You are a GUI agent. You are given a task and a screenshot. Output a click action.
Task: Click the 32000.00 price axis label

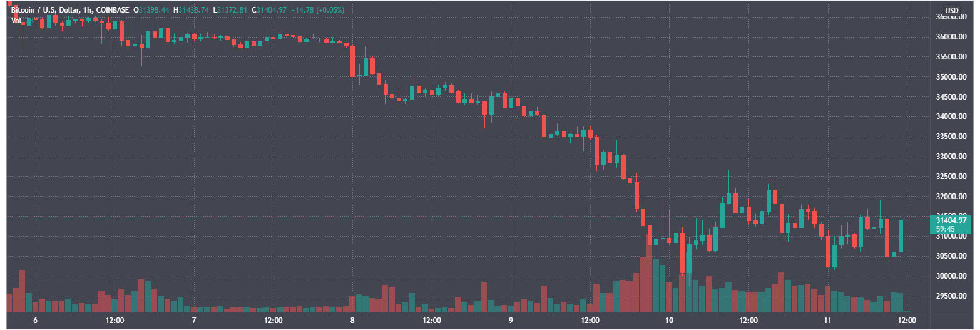click(951, 197)
